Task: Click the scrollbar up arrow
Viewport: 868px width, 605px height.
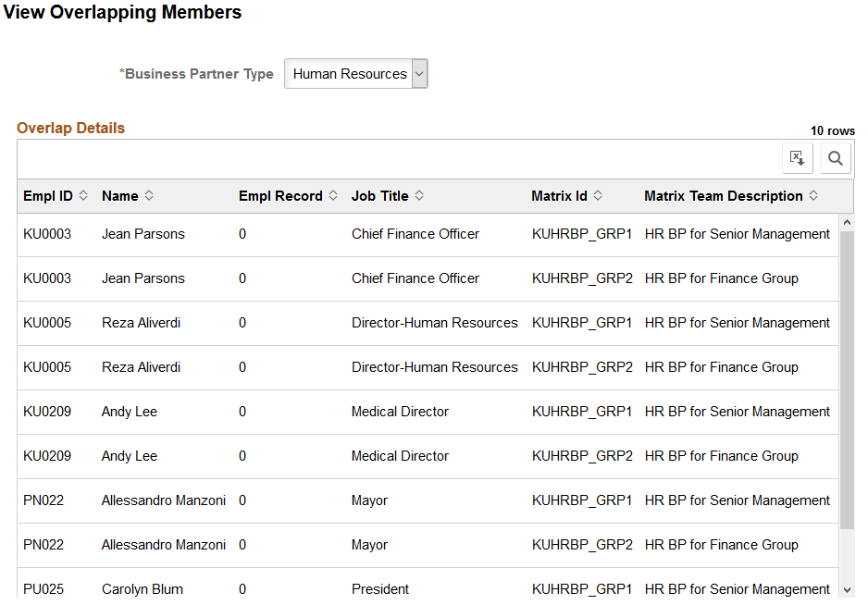Action: click(x=848, y=220)
